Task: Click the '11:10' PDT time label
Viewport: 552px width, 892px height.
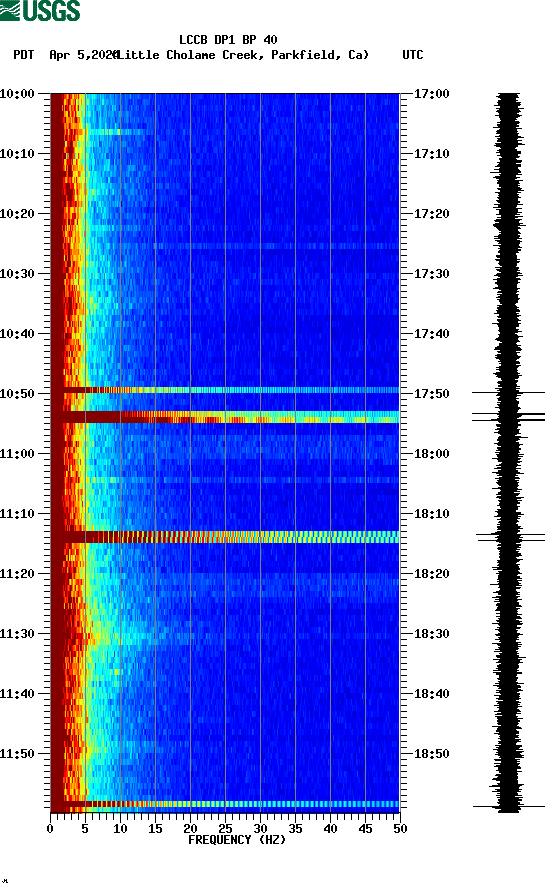Action: point(17,514)
